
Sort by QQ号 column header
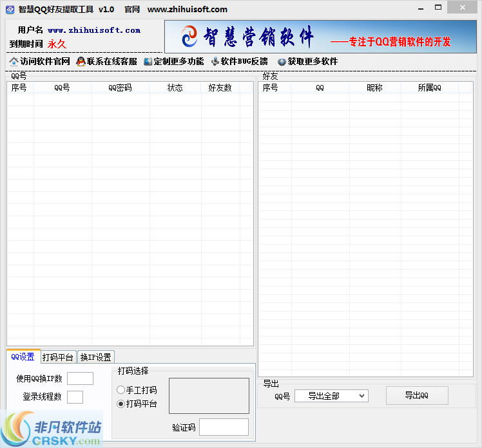63,88
